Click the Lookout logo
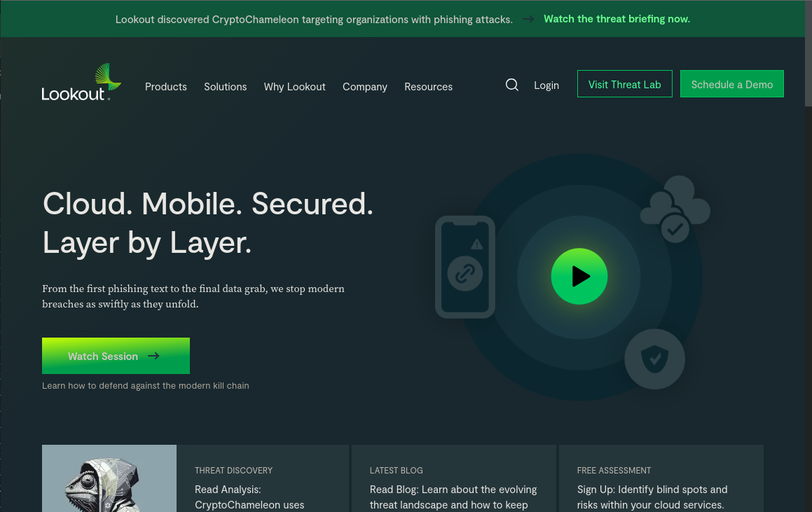The width and height of the screenshot is (812, 512). click(x=81, y=83)
